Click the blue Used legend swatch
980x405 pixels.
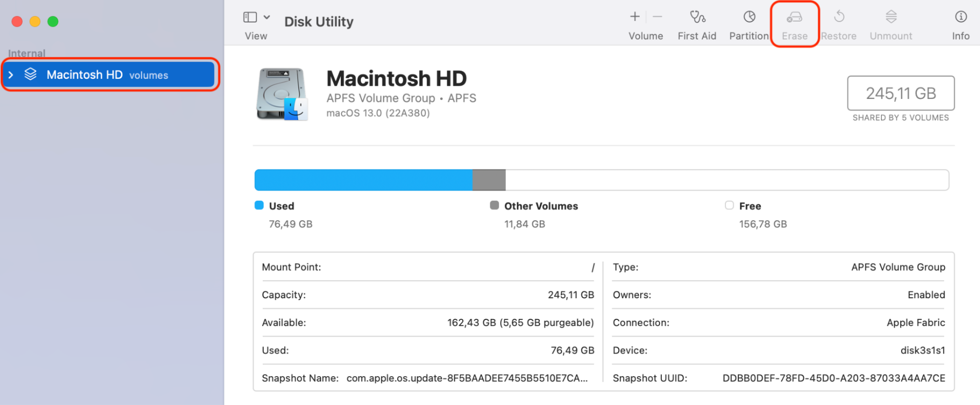(259, 205)
